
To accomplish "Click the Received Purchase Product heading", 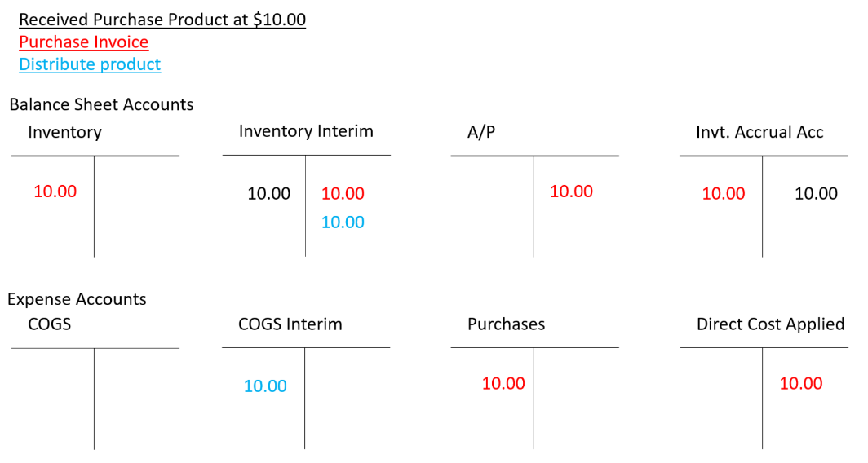I will (162, 20).
